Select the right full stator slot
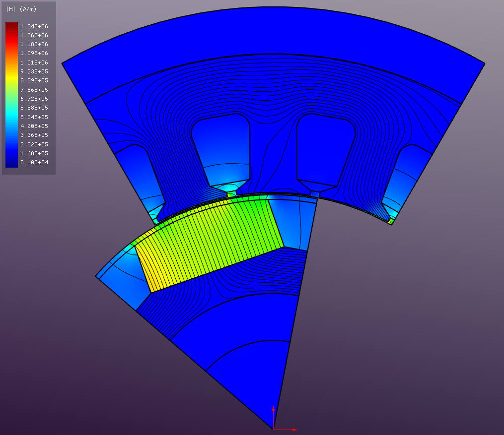 [x=325, y=146]
